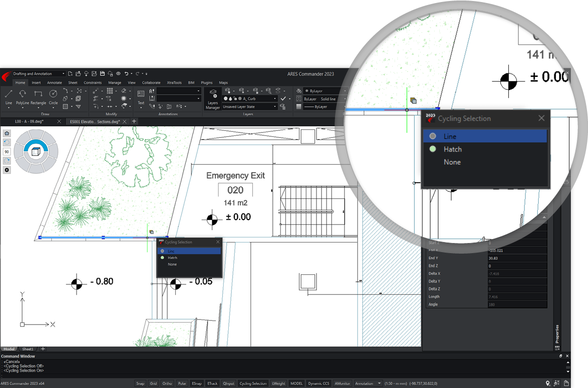Viewport: 588px width, 388px height.
Task: Select the PolyLine tool
Action: 23,97
